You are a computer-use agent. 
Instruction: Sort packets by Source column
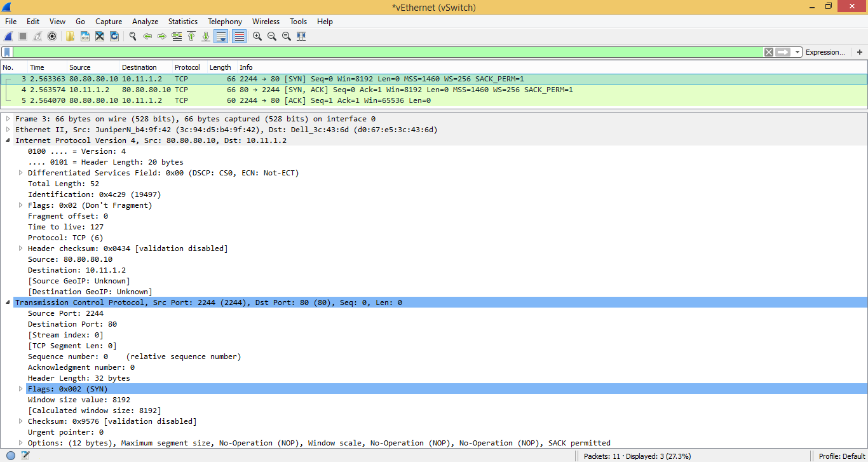[93, 67]
